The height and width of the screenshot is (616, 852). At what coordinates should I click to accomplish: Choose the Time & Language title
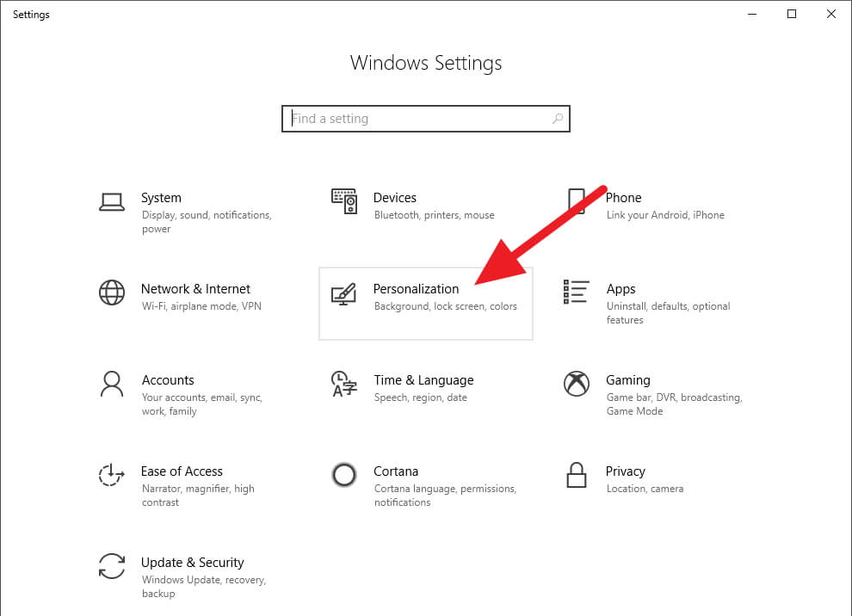click(x=423, y=380)
